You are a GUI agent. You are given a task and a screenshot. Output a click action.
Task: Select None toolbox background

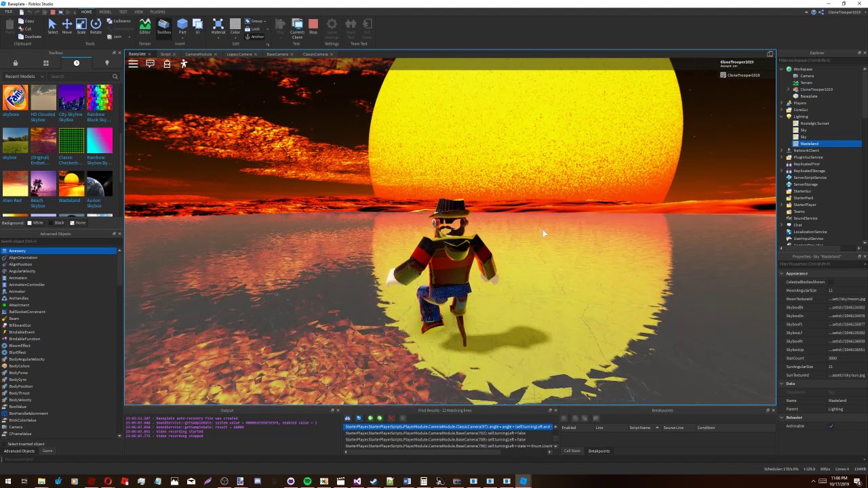[78, 222]
